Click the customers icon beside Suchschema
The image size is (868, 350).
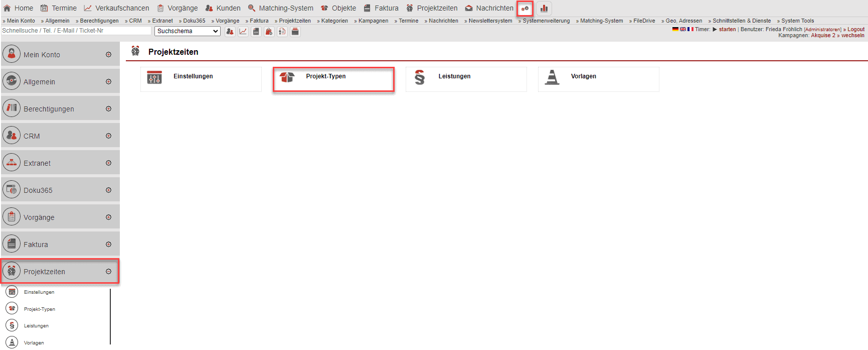tap(230, 32)
